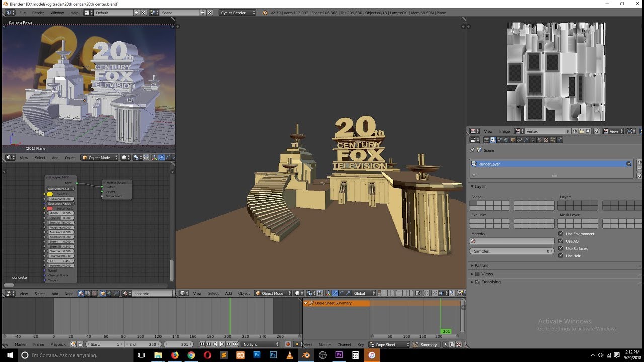Image resolution: width=644 pixels, height=362 pixels.
Task: Uncheck Use Surfaces checkbox
Action: (561, 248)
